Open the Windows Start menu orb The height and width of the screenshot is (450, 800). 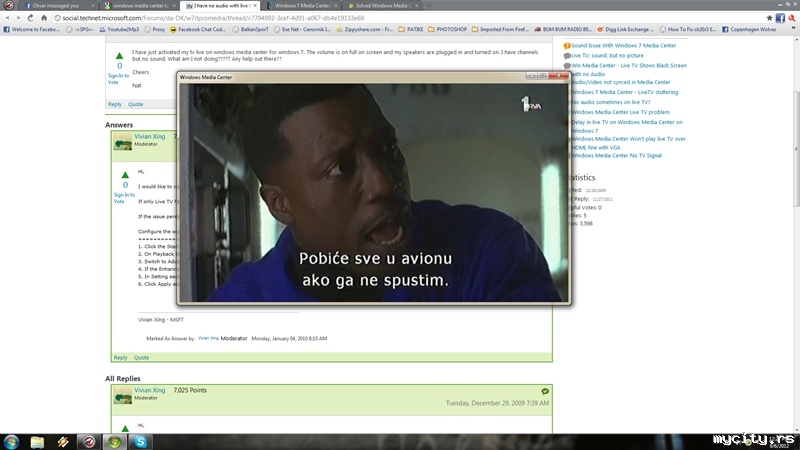click(11, 442)
